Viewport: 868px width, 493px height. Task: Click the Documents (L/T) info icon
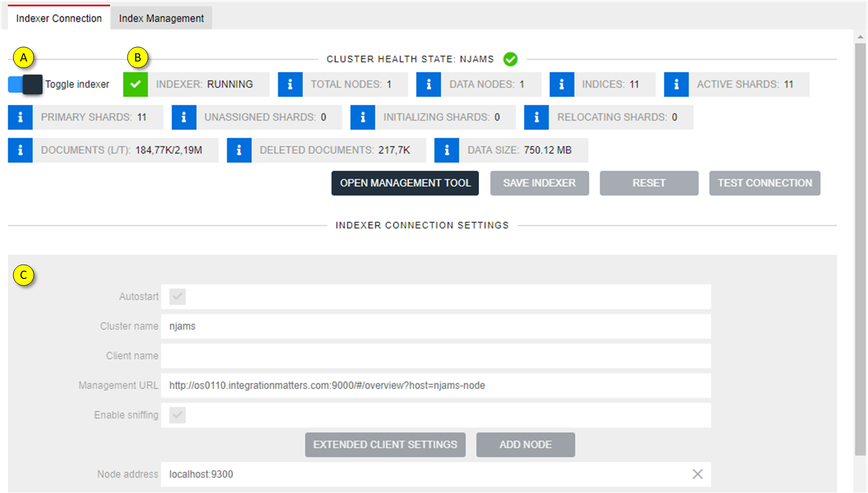(20, 150)
